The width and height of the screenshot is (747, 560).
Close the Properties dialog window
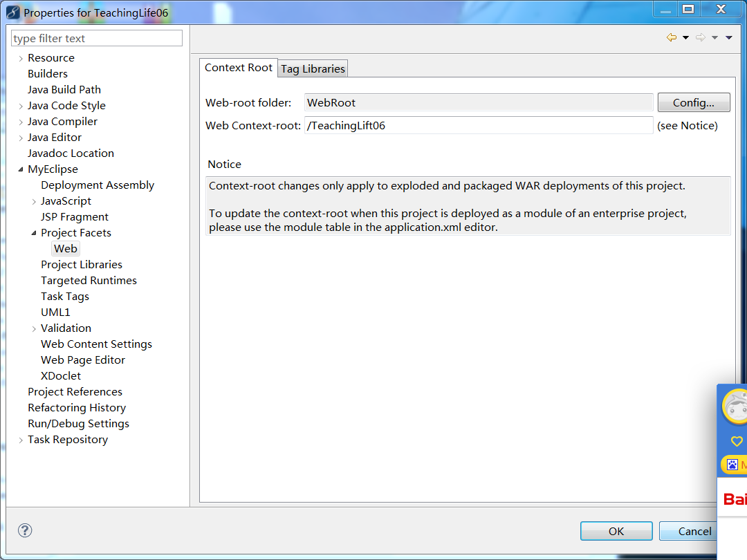point(721,9)
